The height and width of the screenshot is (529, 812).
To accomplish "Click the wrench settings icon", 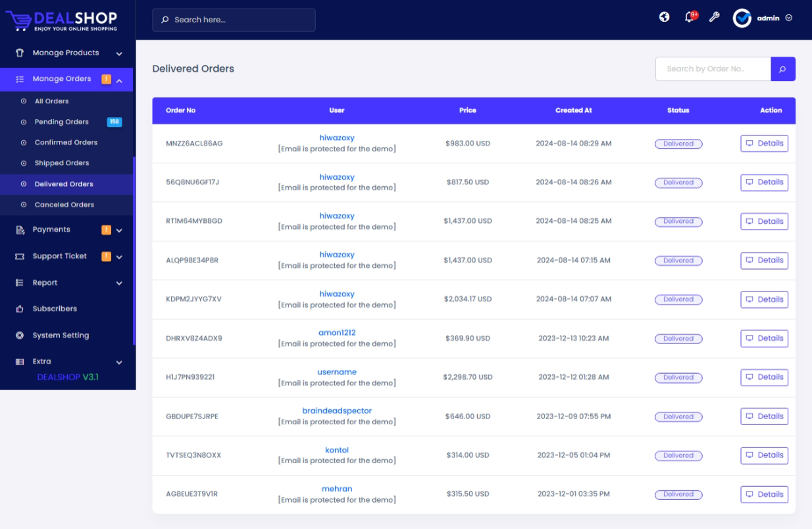I will coord(714,18).
